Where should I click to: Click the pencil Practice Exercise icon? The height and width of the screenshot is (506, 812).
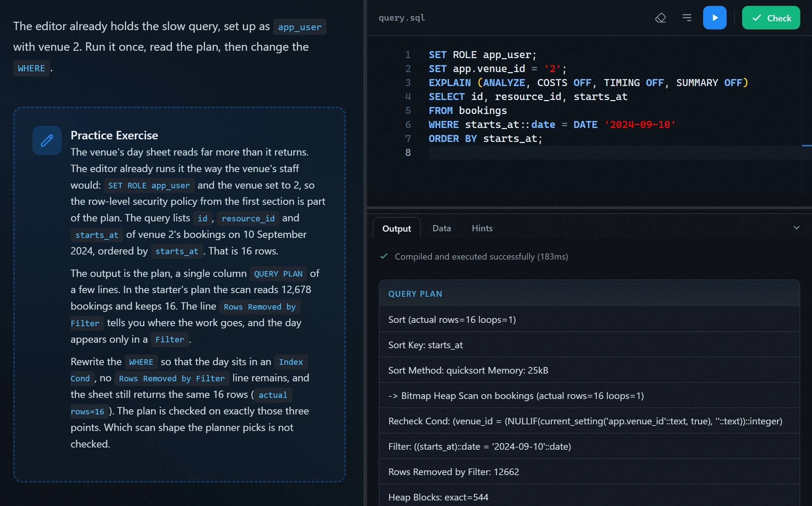47,140
